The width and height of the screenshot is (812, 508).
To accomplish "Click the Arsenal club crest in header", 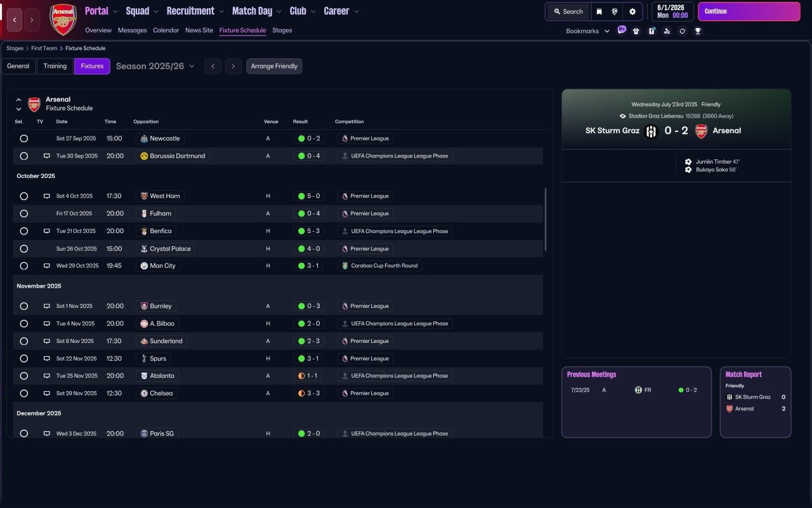I will pyautogui.click(x=63, y=19).
